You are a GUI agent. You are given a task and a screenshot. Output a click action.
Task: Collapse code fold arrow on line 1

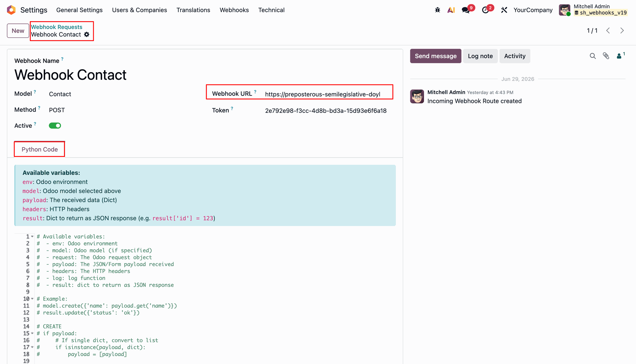[x=32, y=237]
